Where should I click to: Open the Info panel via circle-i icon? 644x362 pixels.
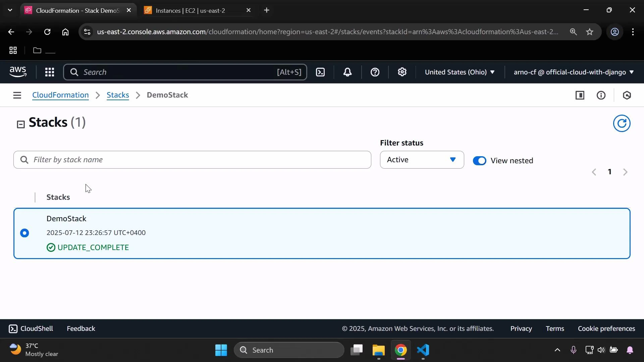tap(601, 95)
